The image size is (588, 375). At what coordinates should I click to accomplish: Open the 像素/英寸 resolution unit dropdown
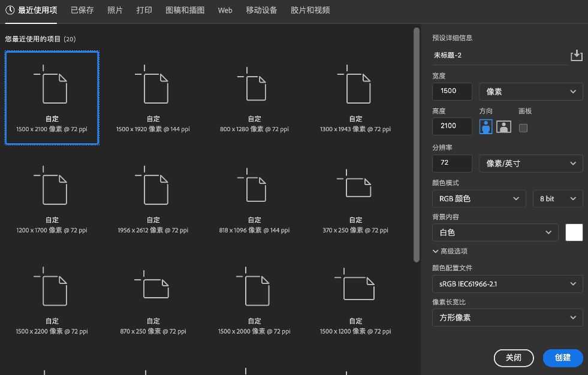531,164
